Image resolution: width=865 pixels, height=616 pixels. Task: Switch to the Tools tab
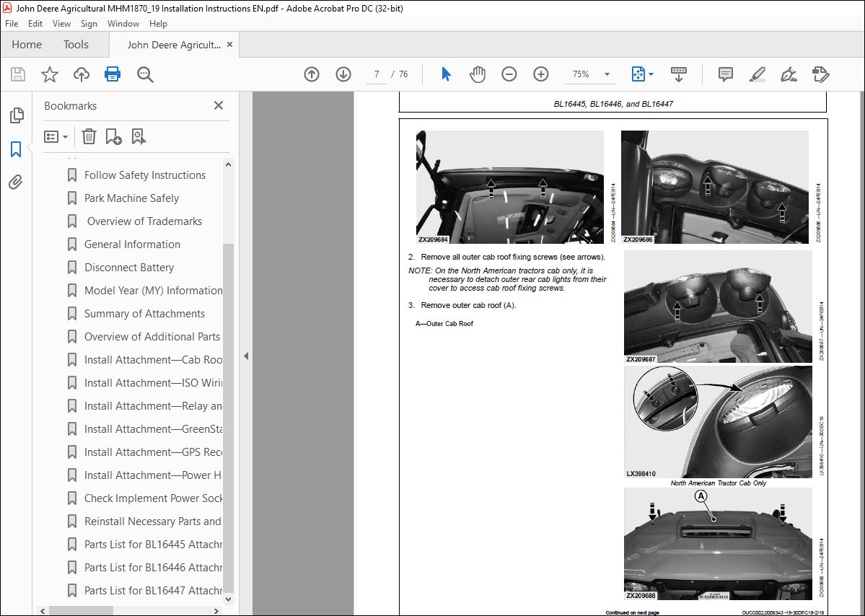pos(76,45)
